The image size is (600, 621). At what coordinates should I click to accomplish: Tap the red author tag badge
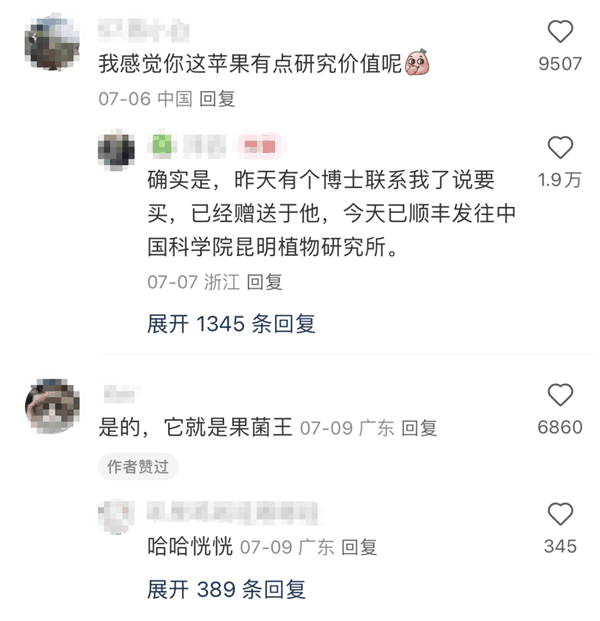coord(260,146)
